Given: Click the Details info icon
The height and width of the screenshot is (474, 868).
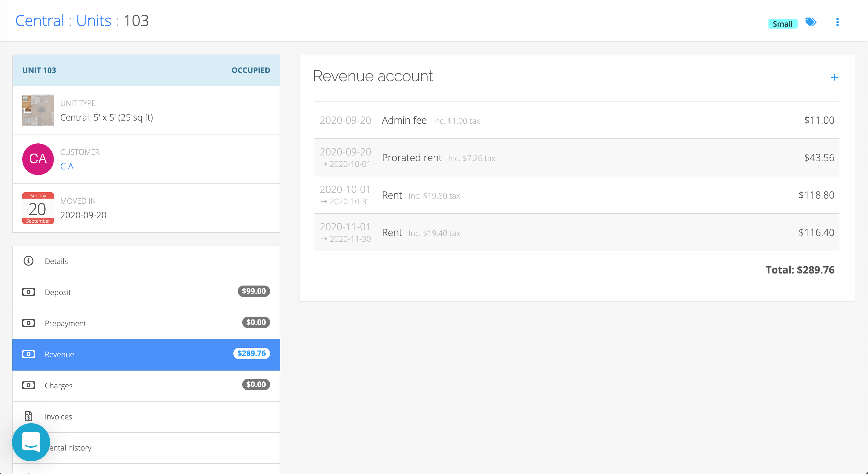Looking at the screenshot, I should [28, 261].
